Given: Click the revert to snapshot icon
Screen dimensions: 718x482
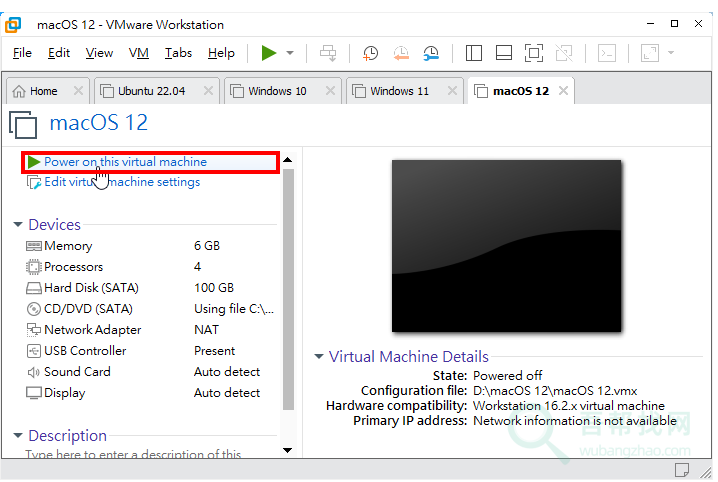Looking at the screenshot, I should coord(401,53).
